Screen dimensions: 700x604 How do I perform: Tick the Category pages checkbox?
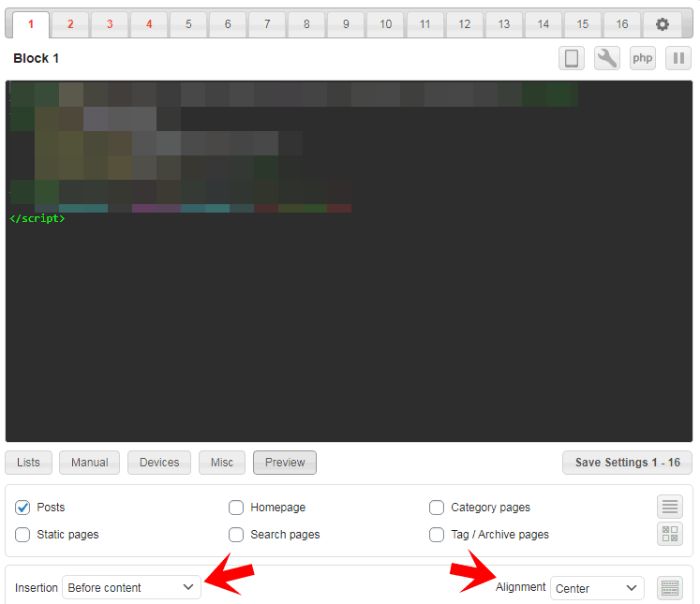coord(437,508)
